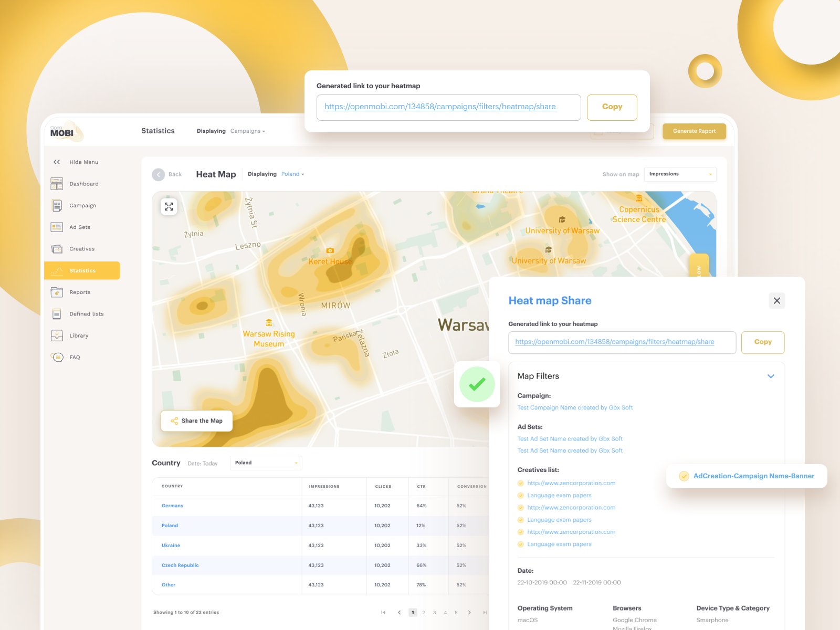The width and height of the screenshot is (840, 630).
Task: Click the Statistics page heading
Action: 158,131
